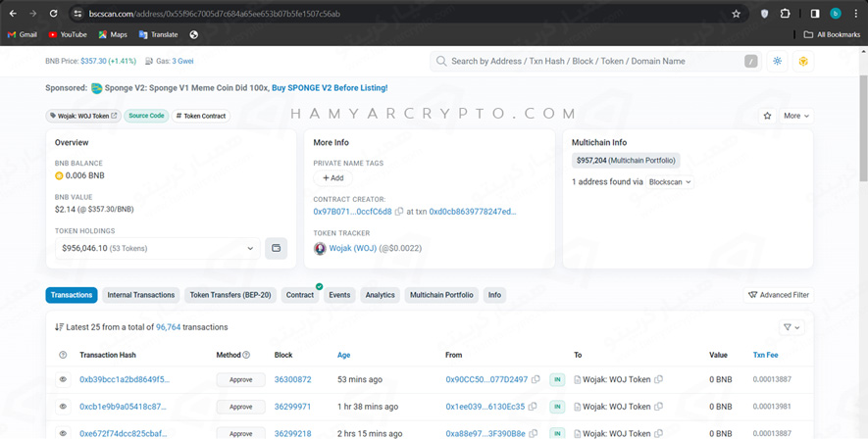Click the Source Code tag
This screenshot has width=868, height=439.
point(146,116)
